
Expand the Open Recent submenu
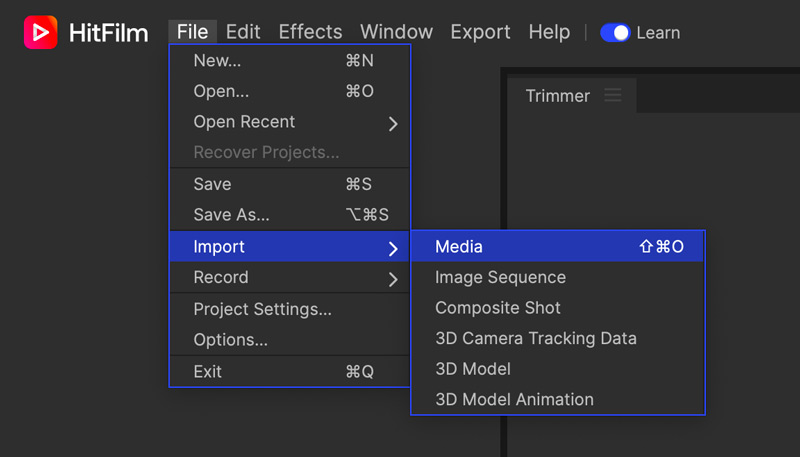290,123
